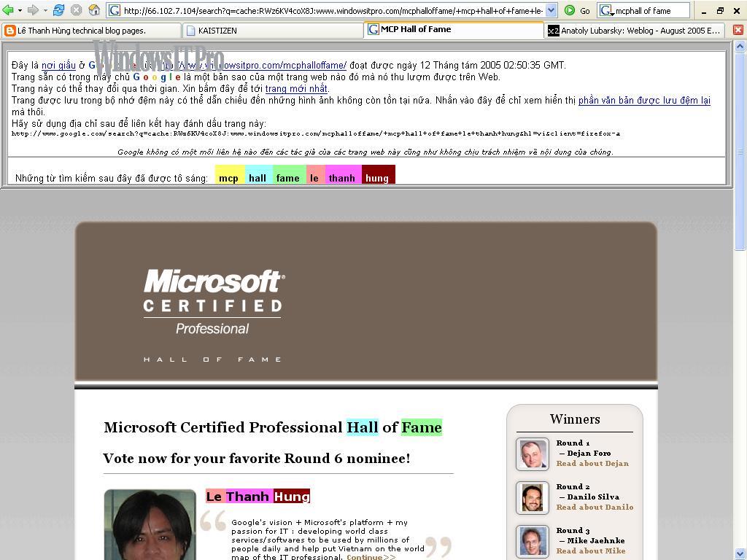
Task: Follow the 'trang mới nhất' link
Action: click(x=296, y=88)
